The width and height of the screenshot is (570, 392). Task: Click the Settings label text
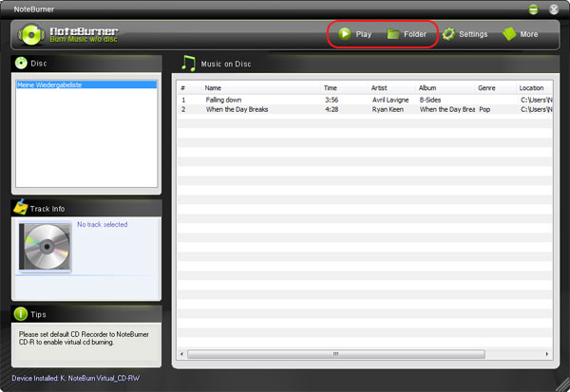click(473, 34)
